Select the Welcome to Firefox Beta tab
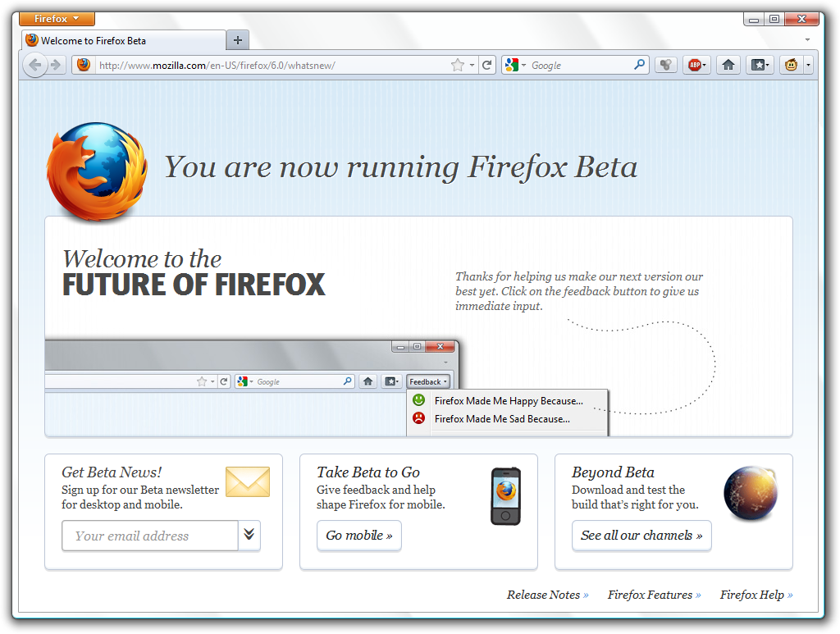The image size is (840, 634). (124, 41)
